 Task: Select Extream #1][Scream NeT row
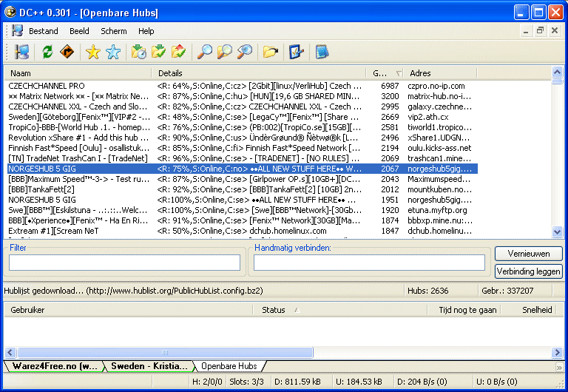(242, 231)
